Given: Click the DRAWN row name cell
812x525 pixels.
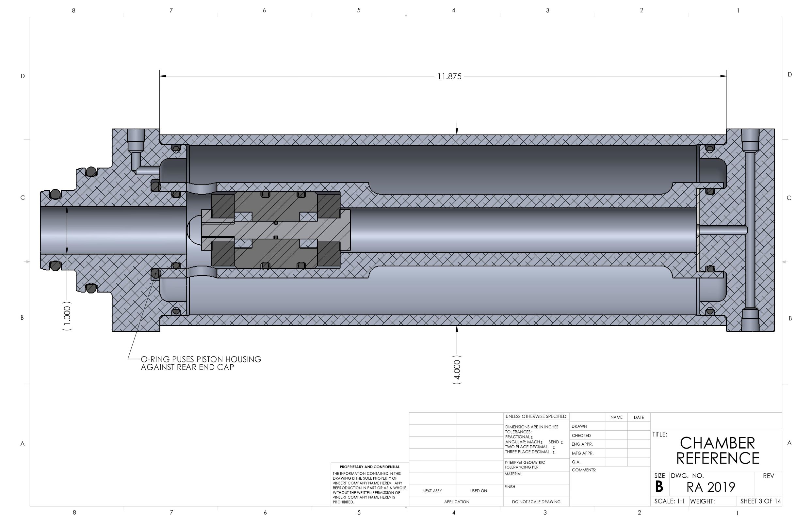Looking at the screenshot, I should (x=616, y=426).
